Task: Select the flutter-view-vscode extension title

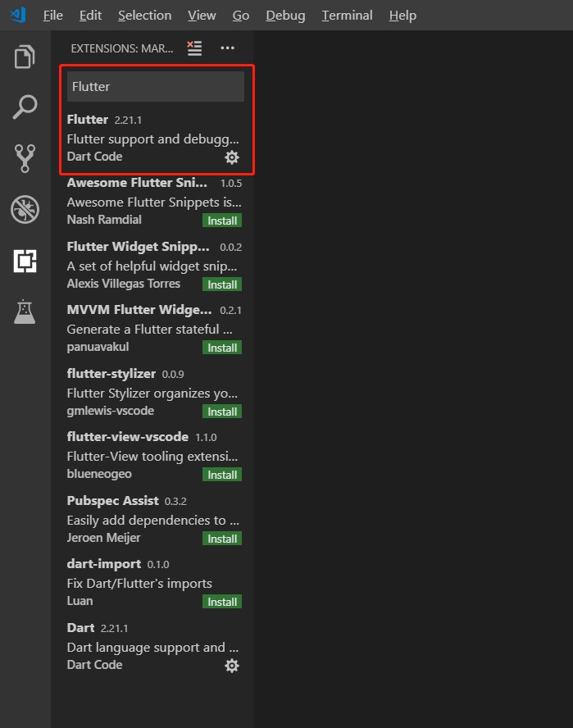Action: pyautogui.click(x=128, y=437)
